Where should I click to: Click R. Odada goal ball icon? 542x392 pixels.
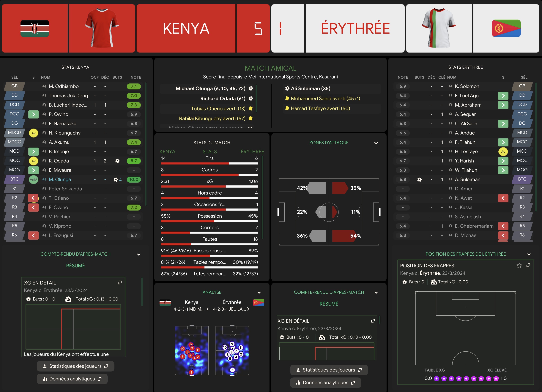117,161
